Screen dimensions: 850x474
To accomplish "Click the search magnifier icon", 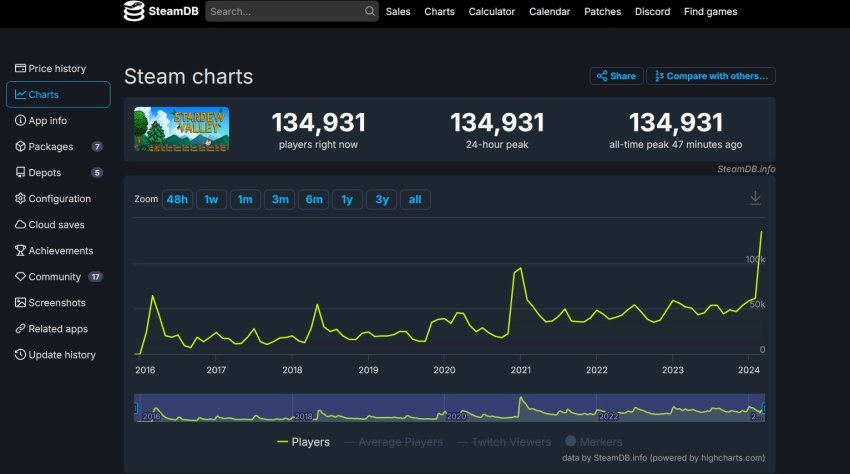I will (x=368, y=12).
